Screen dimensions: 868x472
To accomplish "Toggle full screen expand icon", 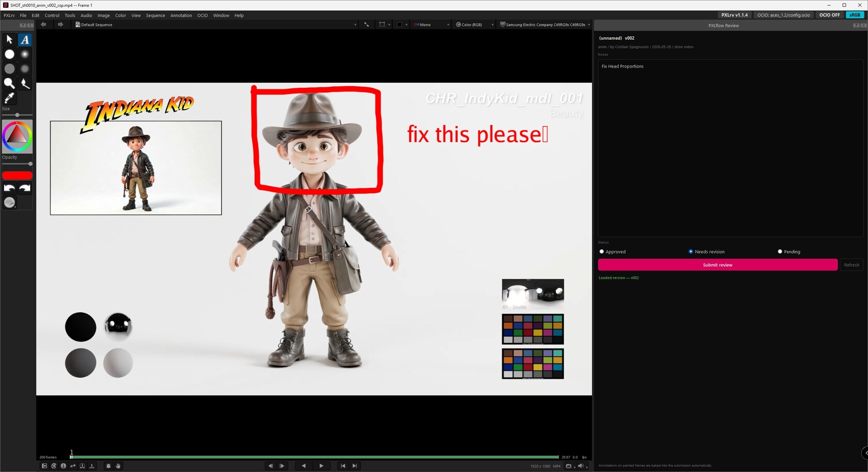I will tap(366, 24).
